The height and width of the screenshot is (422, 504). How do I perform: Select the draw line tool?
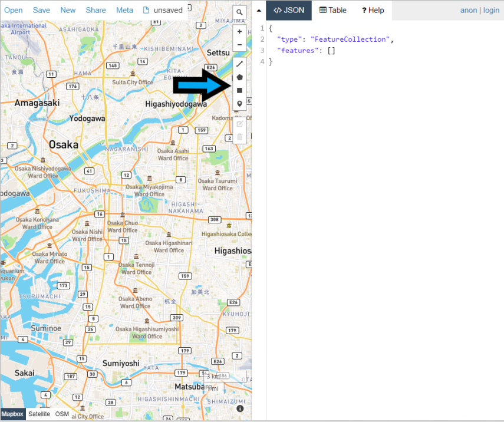point(239,64)
